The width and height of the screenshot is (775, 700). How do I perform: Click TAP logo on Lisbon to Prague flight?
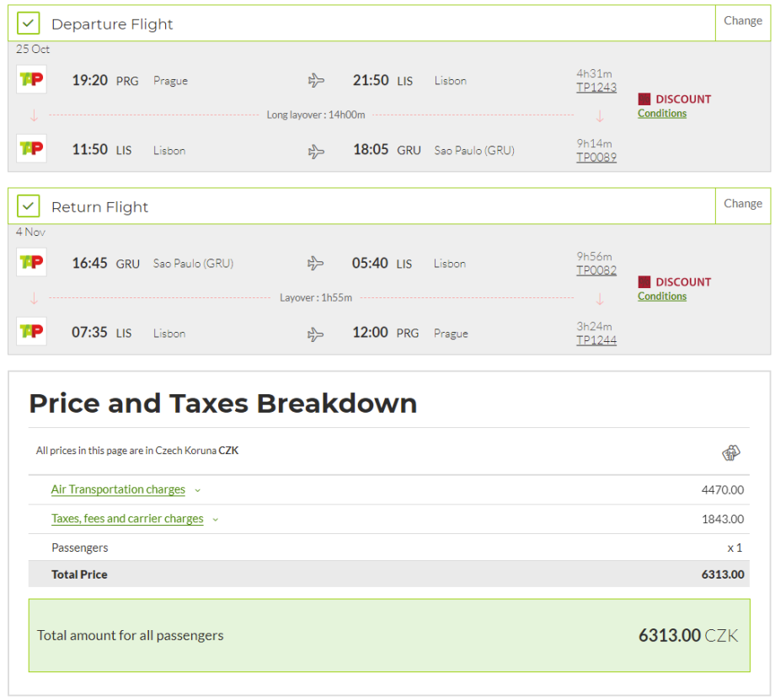click(31, 332)
